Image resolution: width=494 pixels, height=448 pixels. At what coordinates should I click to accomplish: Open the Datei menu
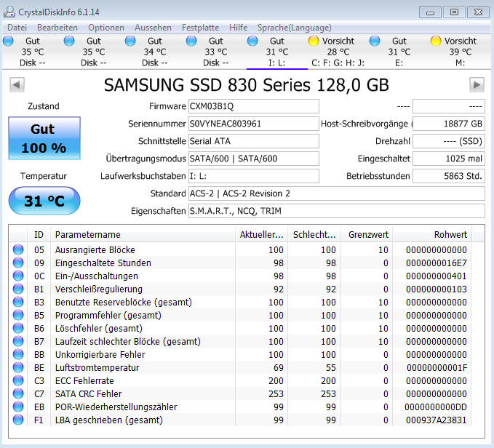(x=17, y=28)
